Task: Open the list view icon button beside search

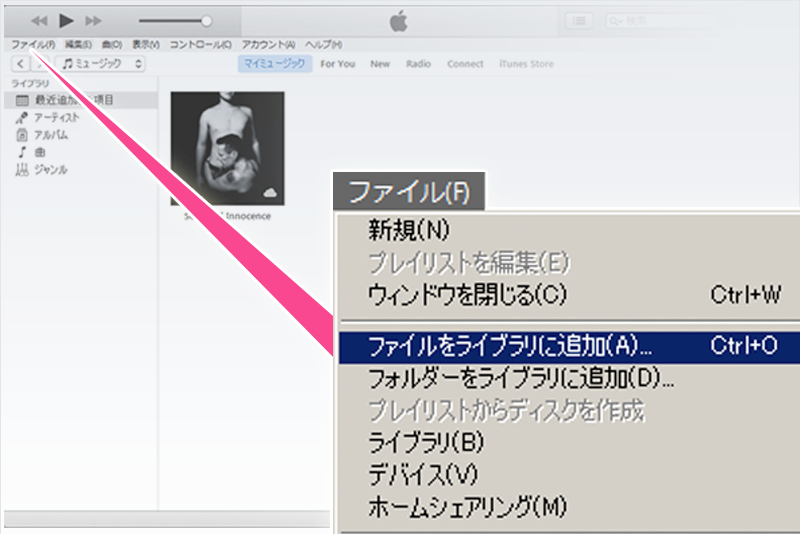Action: pyautogui.click(x=579, y=21)
